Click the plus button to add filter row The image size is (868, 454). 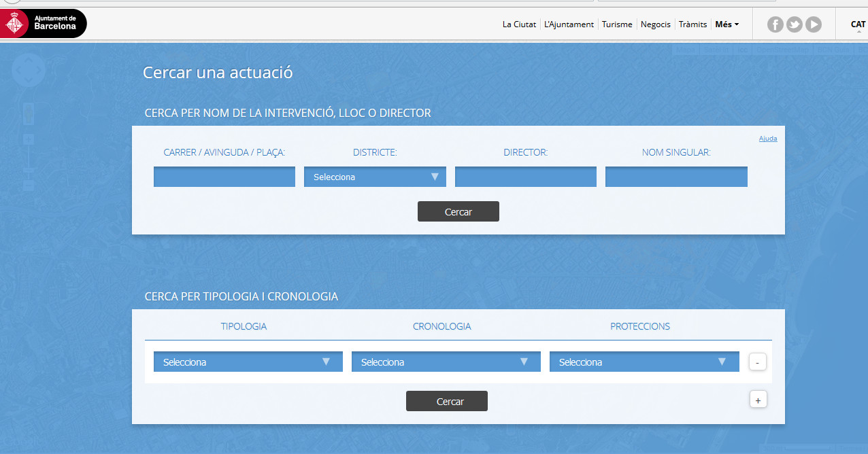(757, 400)
